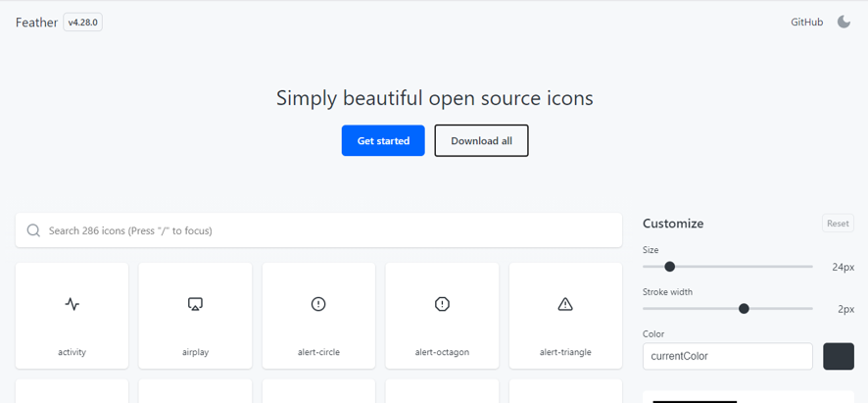Click the Stroke width slider handle

[744, 308]
